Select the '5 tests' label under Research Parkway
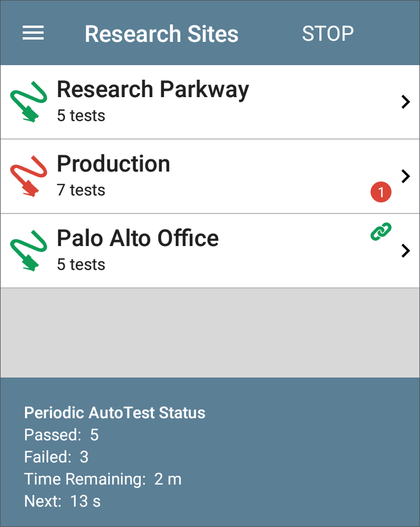This screenshot has width=420, height=527. pos(81,116)
